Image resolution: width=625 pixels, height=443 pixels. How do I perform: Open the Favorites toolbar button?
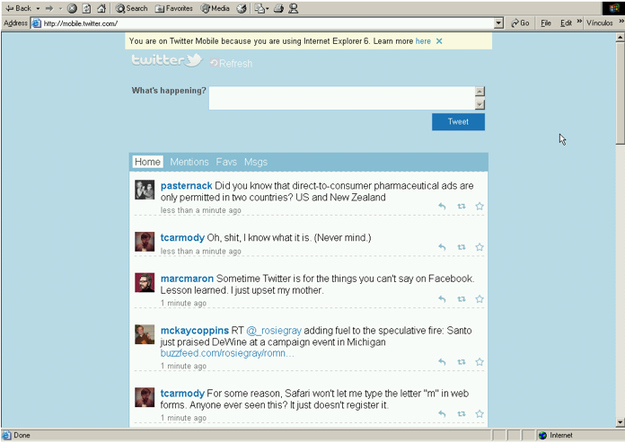pyautogui.click(x=174, y=8)
